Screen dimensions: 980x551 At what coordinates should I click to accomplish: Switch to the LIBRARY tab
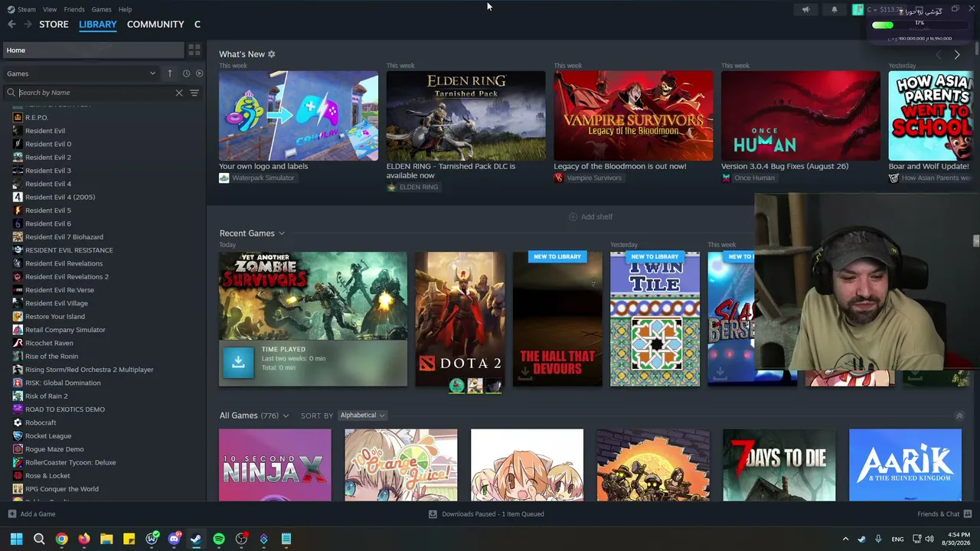point(98,24)
